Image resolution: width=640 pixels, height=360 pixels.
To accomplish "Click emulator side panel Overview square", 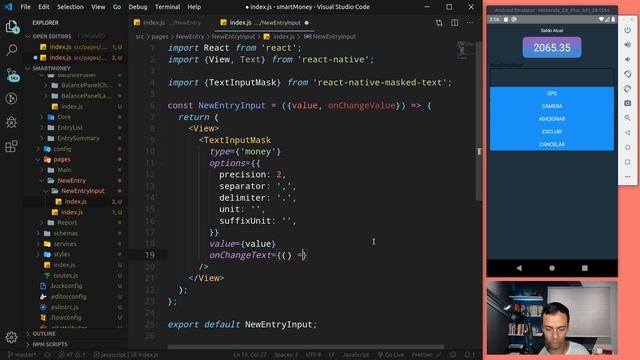I will (628, 162).
